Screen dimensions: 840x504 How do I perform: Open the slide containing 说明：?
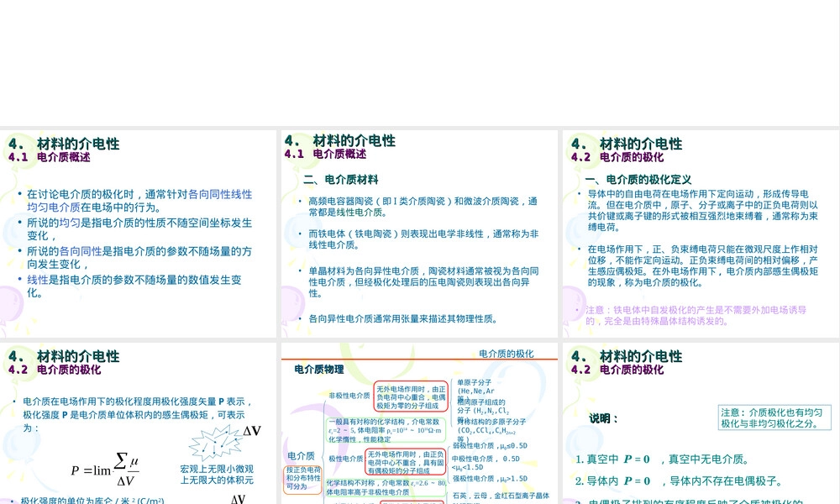pyautogui.click(x=701, y=423)
